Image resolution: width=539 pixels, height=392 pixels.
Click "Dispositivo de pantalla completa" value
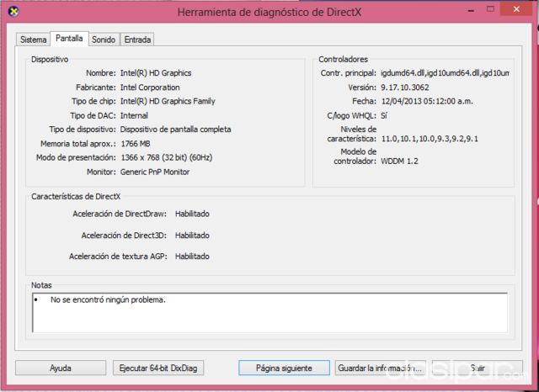point(176,130)
